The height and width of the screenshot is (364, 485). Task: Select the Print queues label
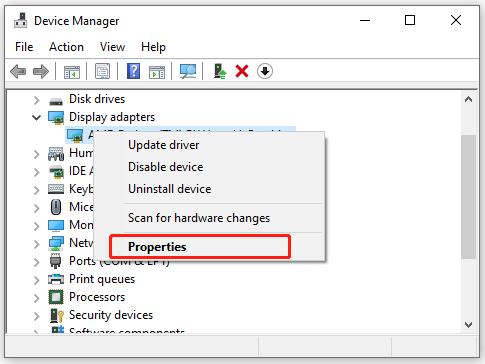click(x=102, y=279)
